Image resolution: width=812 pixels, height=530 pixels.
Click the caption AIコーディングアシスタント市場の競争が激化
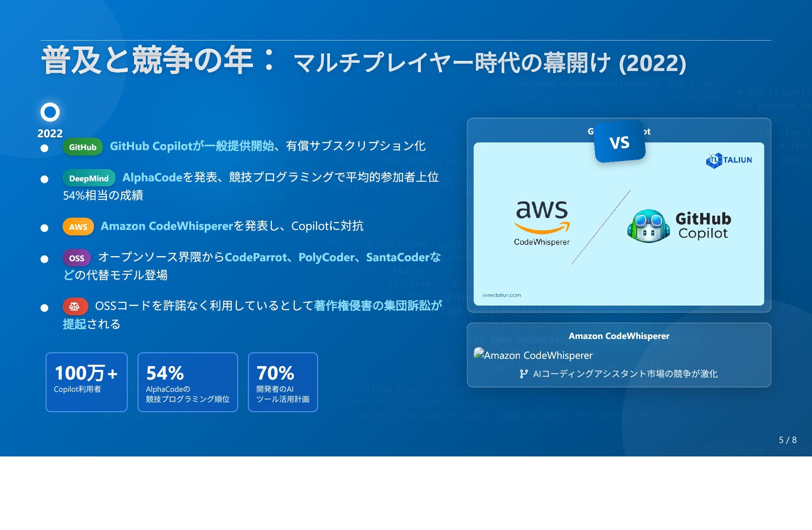tap(625, 374)
